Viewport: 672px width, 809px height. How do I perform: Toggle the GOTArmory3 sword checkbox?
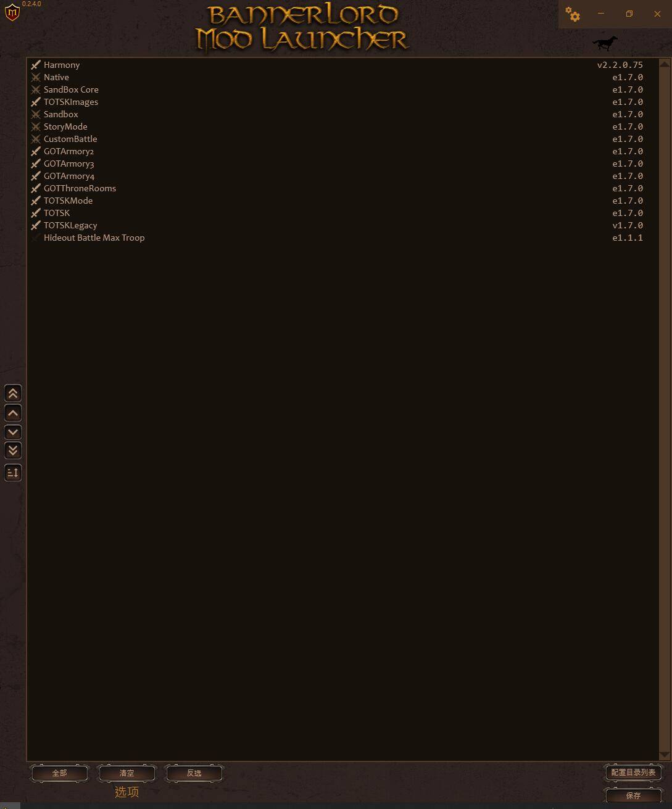coord(36,164)
